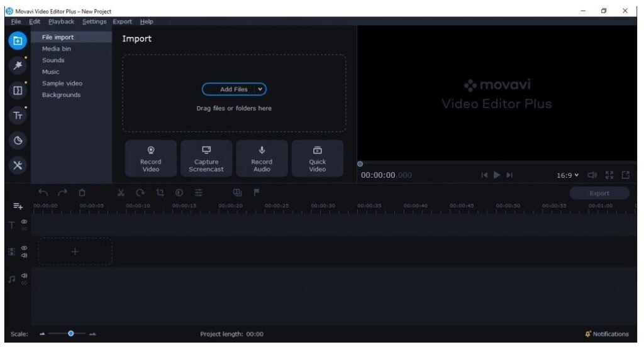Mute the video track speaker
The image size is (644, 350).
point(25,256)
